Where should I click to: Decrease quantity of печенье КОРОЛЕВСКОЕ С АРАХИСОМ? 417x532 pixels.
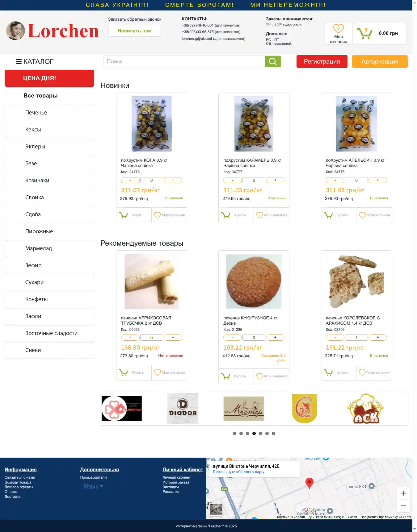point(335,338)
